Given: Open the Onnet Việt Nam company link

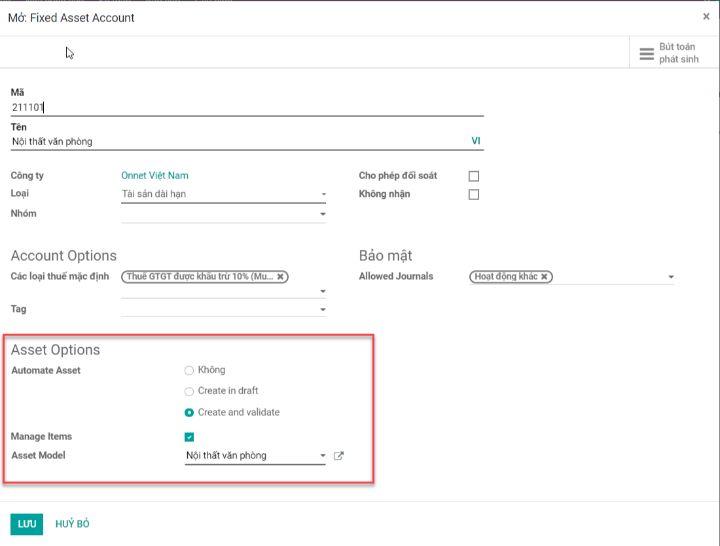Looking at the screenshot, I should coord(155,176).
